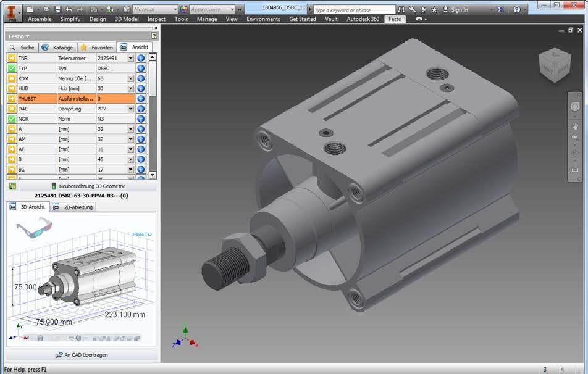The height and width of the screenshot is (374, 588).
Task: Close the Festo side panel
Action: [156, 28]
